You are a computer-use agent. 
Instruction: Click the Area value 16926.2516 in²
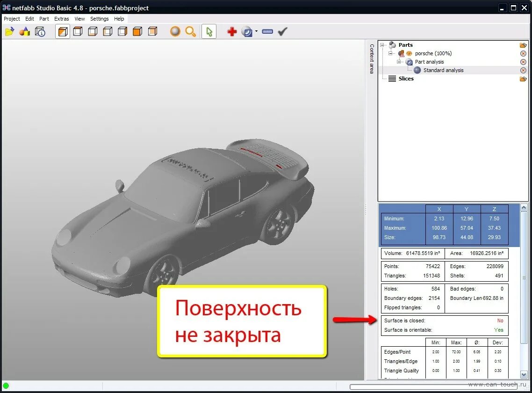click(487, 253)
